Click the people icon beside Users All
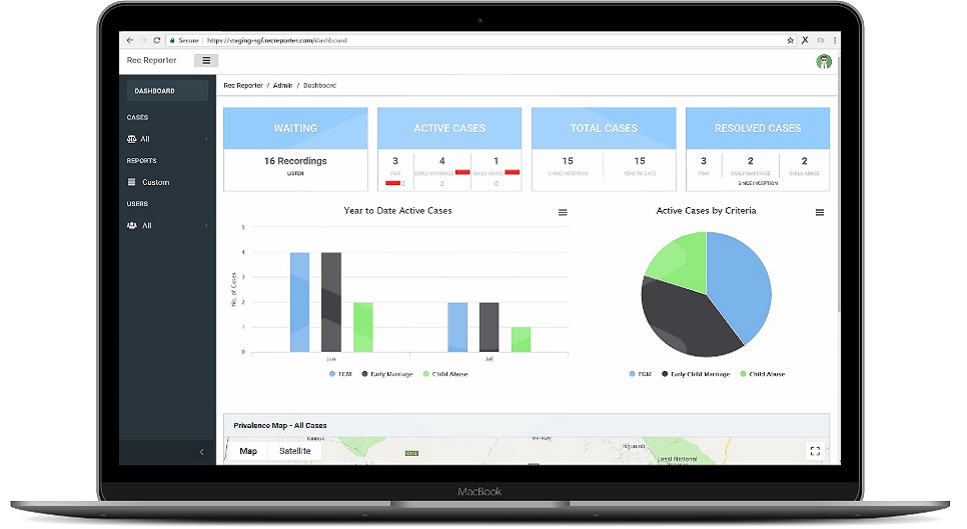 pyautogui.click(x=131, y=225)
